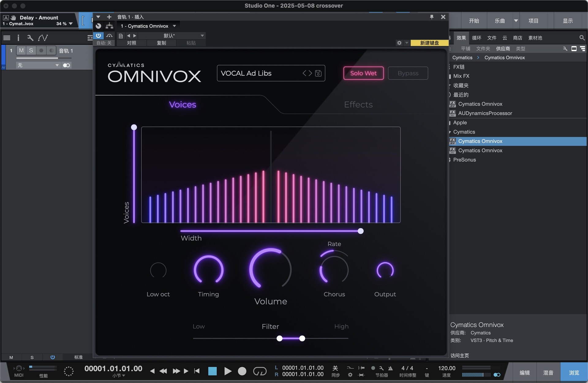The height and width of the screenshot is (383, 588).
Task: Open the 素材池 browser tab
Action: click(535, 38)
